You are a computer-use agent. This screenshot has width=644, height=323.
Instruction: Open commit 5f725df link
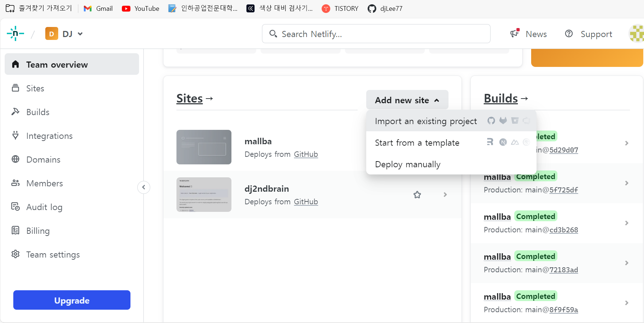coord(563,190)
